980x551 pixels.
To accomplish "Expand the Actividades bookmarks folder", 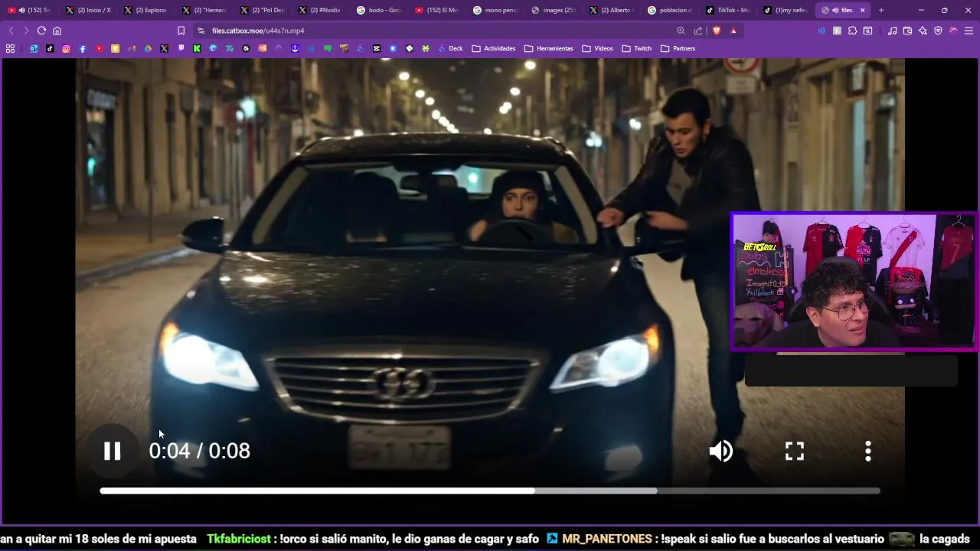I will 494,48.
